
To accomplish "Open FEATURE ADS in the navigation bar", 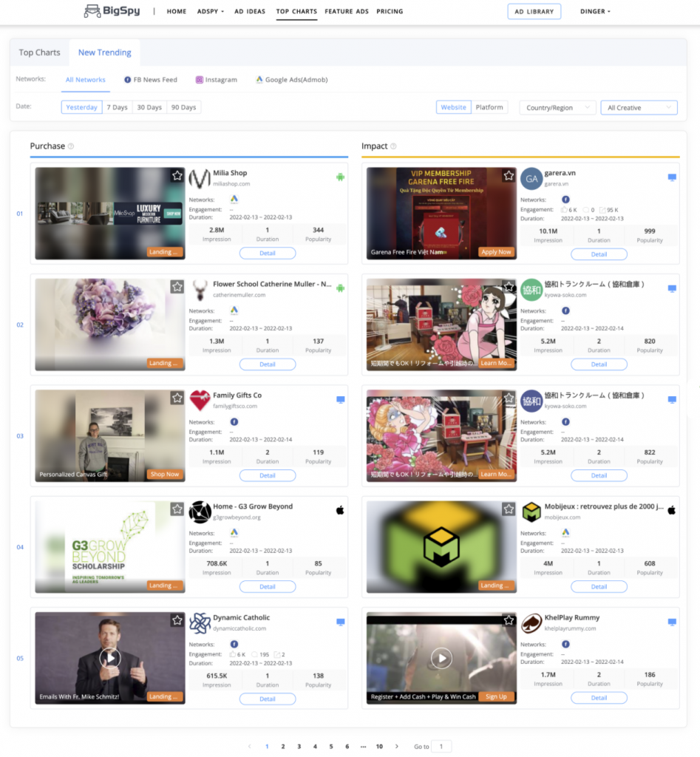I will pos(347,11).
